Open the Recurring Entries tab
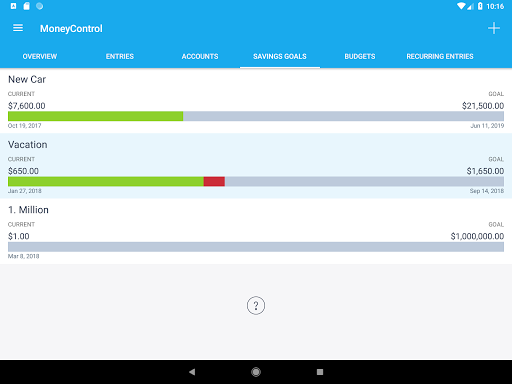 (x=440, y=56)
